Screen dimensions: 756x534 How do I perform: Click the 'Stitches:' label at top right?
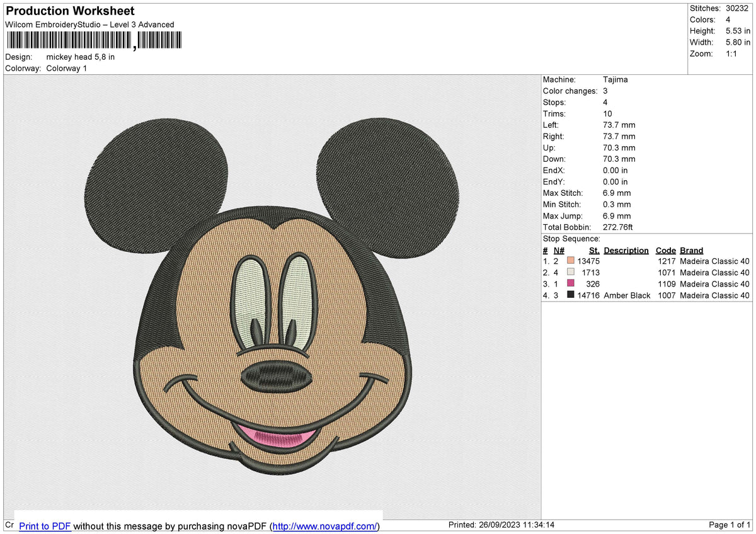(x=705, y=8)
